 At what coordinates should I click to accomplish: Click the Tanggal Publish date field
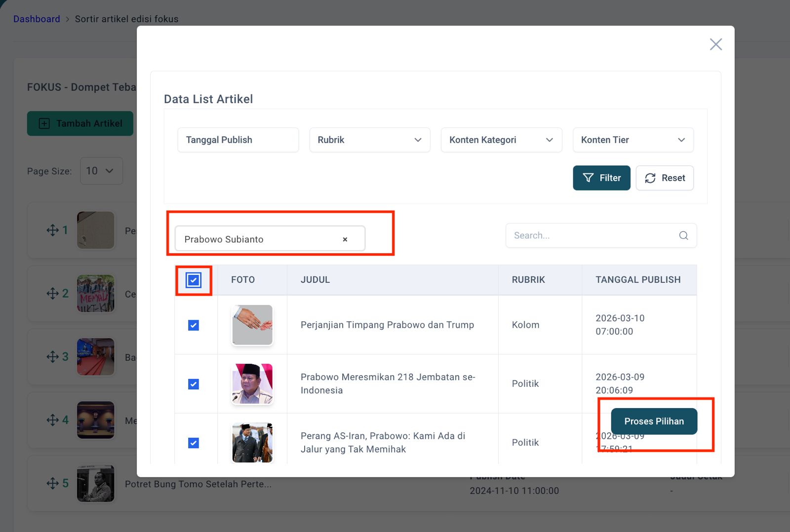coord(238,140)
